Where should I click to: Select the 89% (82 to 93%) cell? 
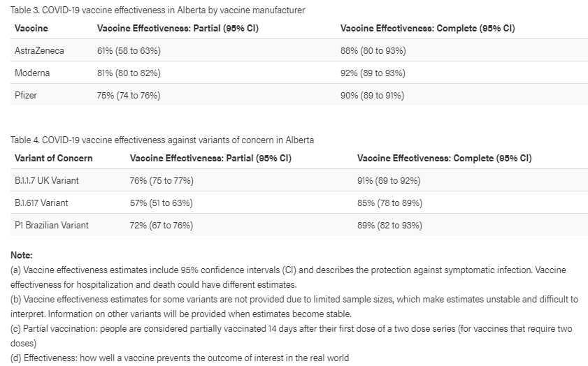(x=389, y=226)
